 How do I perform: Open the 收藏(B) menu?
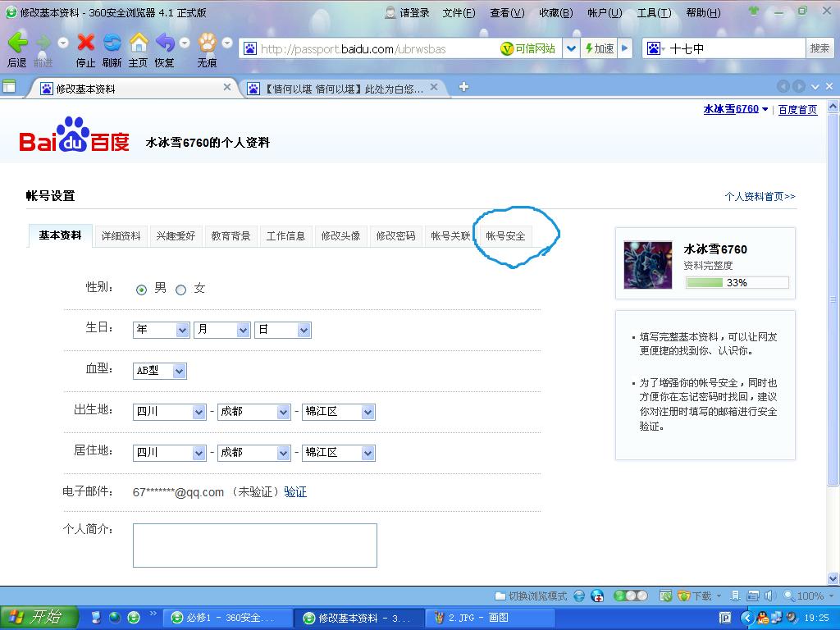(x=556, y=12)
